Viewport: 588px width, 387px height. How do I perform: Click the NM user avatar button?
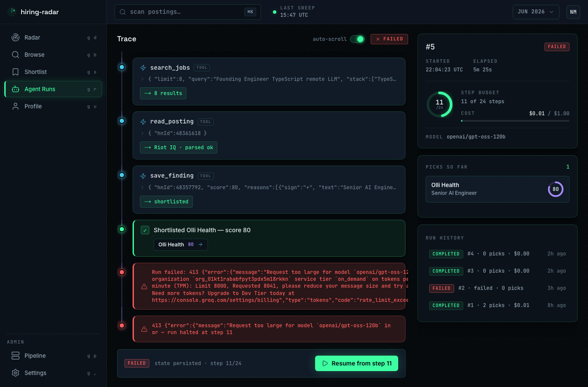(x=573, y=12)
